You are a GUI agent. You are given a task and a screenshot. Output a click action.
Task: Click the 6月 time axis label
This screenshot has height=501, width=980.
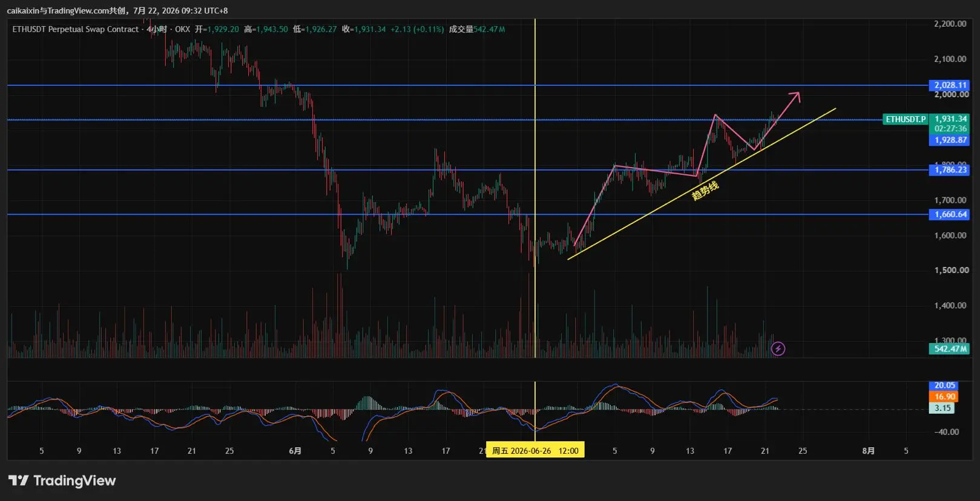295,451
